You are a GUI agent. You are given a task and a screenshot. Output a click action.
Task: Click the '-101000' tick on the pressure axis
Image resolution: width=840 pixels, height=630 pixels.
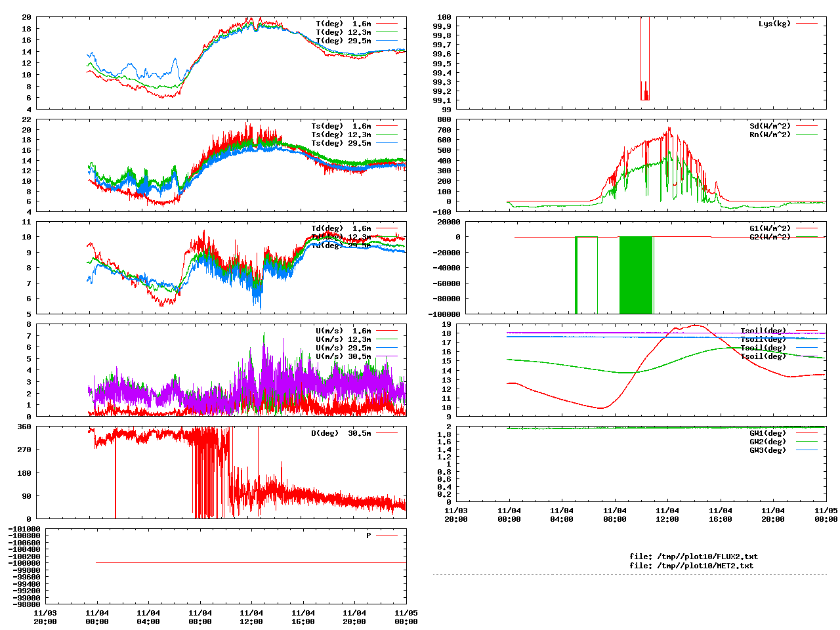[24, 529]
